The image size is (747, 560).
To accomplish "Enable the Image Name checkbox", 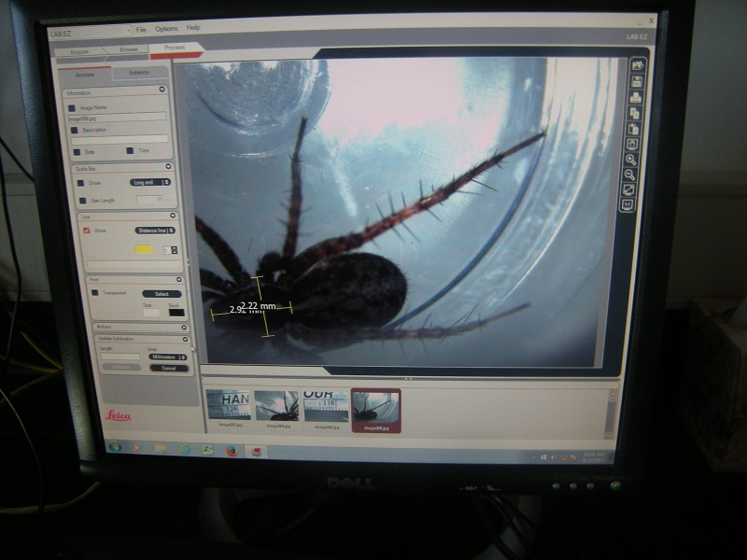I will 73,108.
